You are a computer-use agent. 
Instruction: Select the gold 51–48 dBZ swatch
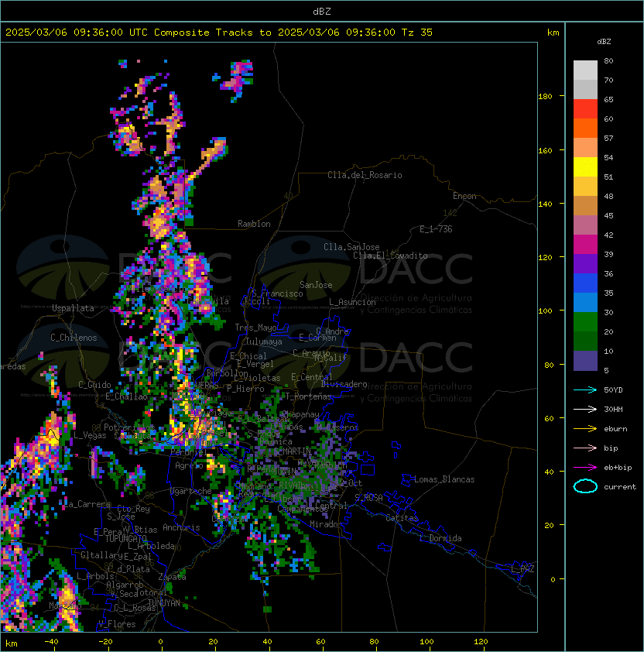(585, 187)
